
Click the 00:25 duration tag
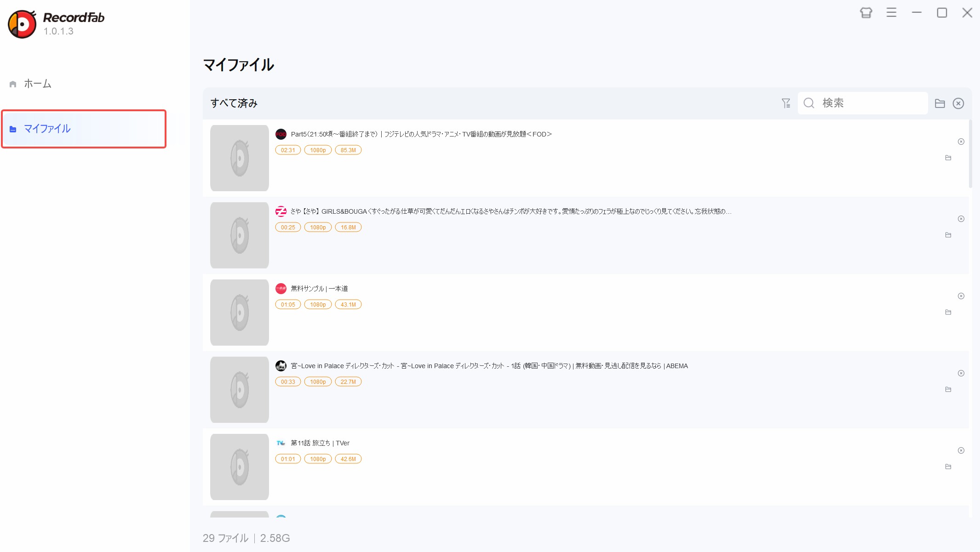[288, 228]
